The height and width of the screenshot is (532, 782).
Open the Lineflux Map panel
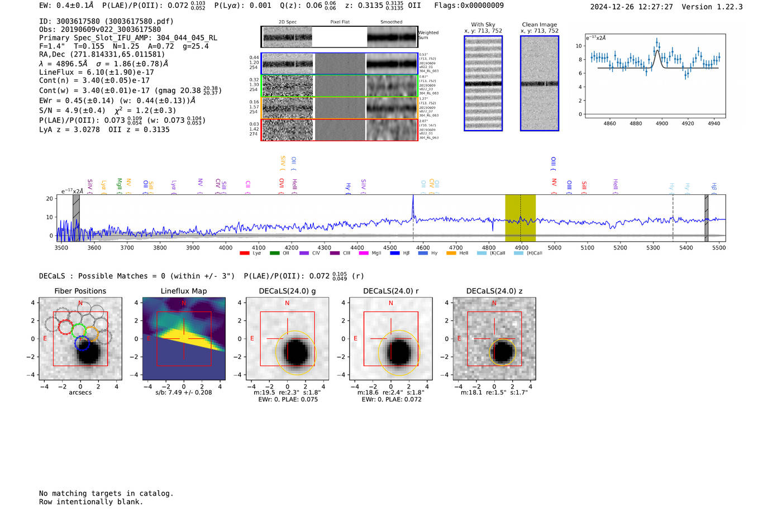tap(184, 338)
